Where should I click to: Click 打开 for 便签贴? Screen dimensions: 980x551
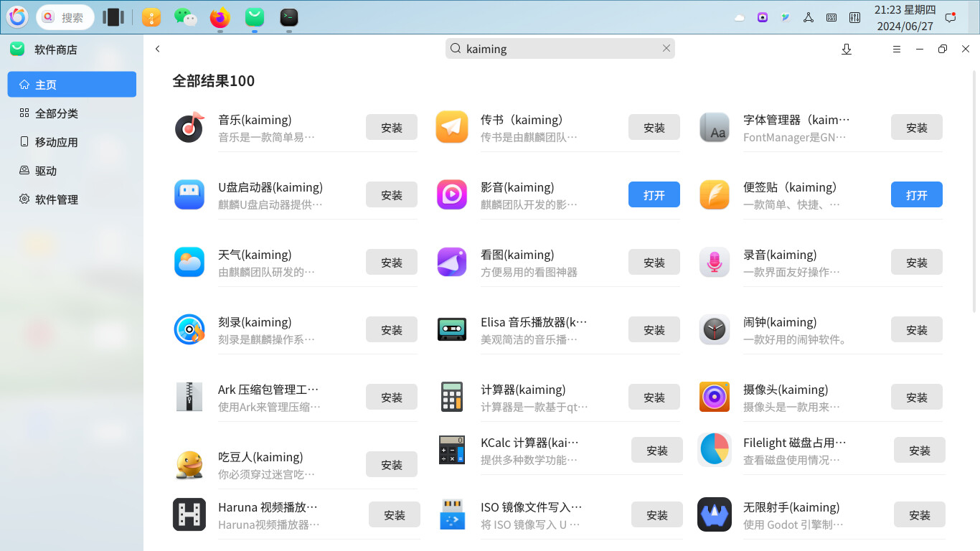pos(917,195)
